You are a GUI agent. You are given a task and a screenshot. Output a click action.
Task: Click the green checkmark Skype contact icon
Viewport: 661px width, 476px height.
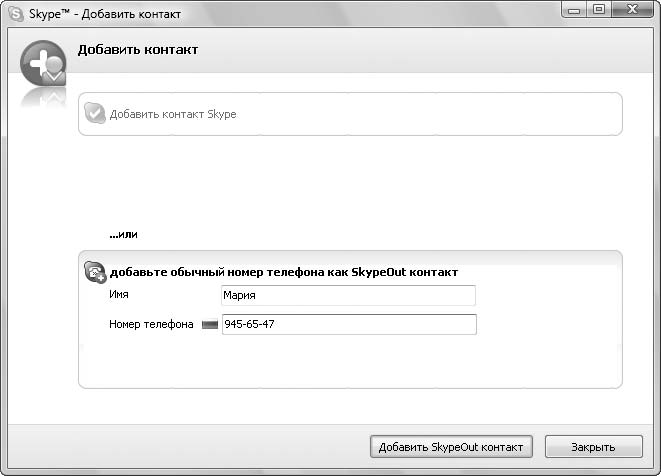point(94,113)
